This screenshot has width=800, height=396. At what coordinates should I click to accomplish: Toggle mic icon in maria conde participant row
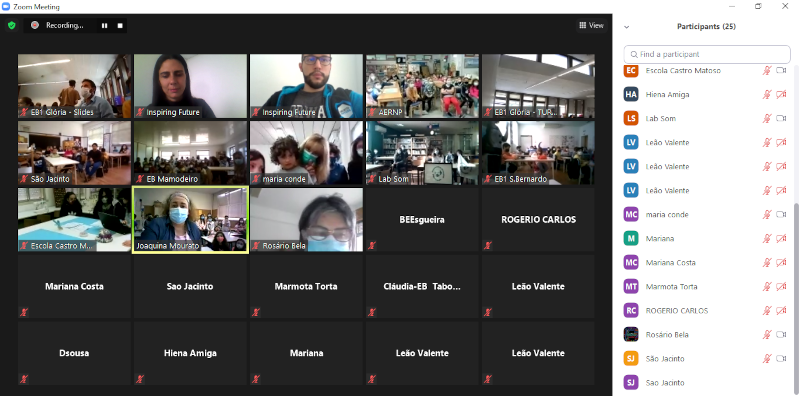tap(767, 214)
